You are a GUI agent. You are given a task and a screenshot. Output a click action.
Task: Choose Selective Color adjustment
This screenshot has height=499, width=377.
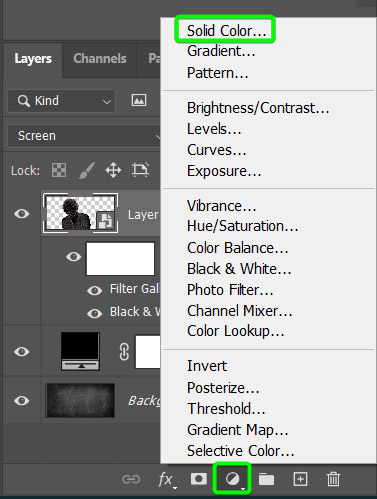coord(241,451)
